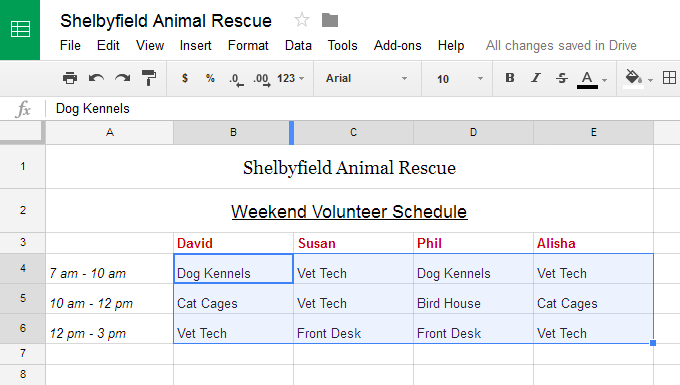Toggle Italic formatting
The height and width of the screenshot is (385, 680).
(536, 78)
